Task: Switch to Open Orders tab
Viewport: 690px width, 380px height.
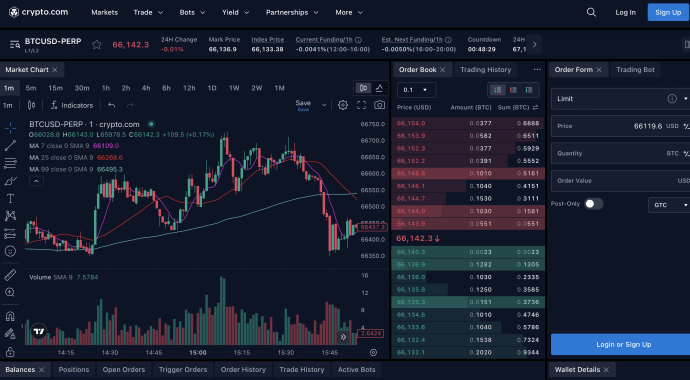Action: point(124,369)
